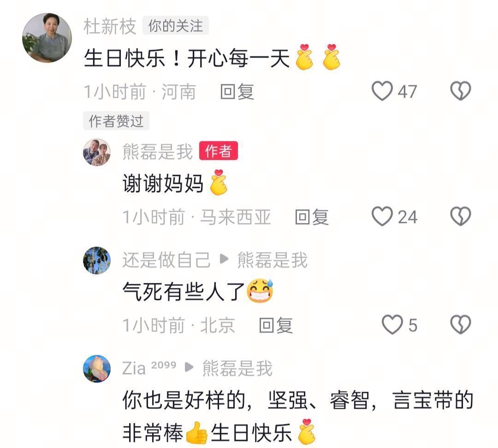Reply to 杜新枝's comment from 河南
Viewport: 498px width, 448px height.
tap(237, 92)
